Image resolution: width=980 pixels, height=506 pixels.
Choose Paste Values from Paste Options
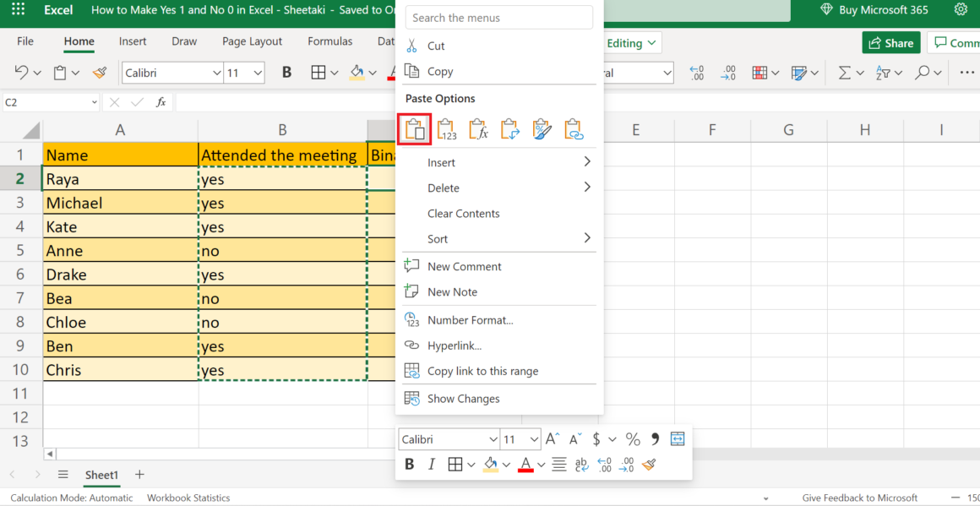pyautogui.click(x=446, y=128)
